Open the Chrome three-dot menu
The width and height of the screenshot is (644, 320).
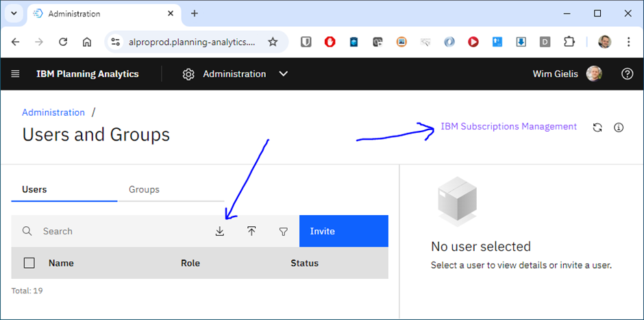(x=628, y=42)
